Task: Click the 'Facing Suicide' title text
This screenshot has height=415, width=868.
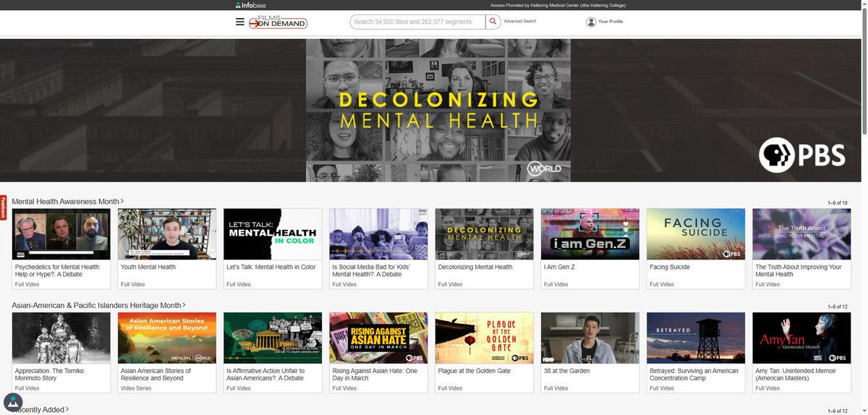Action: [x=670, y=267]
